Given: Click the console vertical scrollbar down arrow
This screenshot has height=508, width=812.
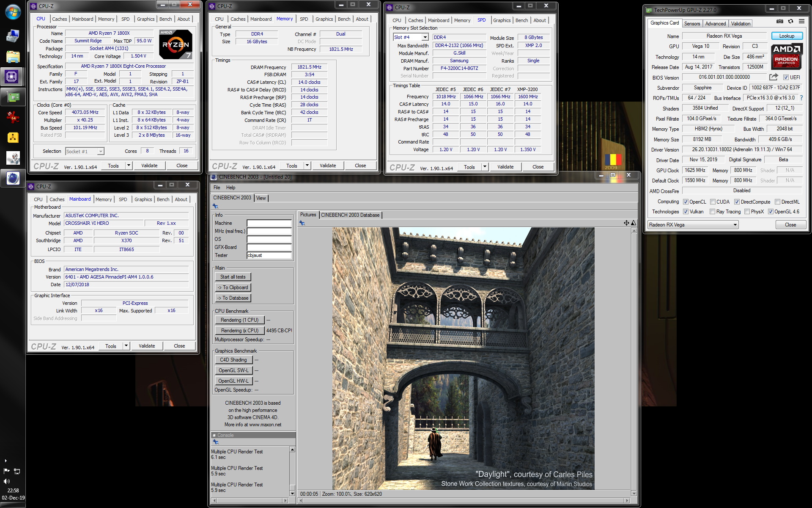Looking at the screenshot, I should (x=292, y=494).
